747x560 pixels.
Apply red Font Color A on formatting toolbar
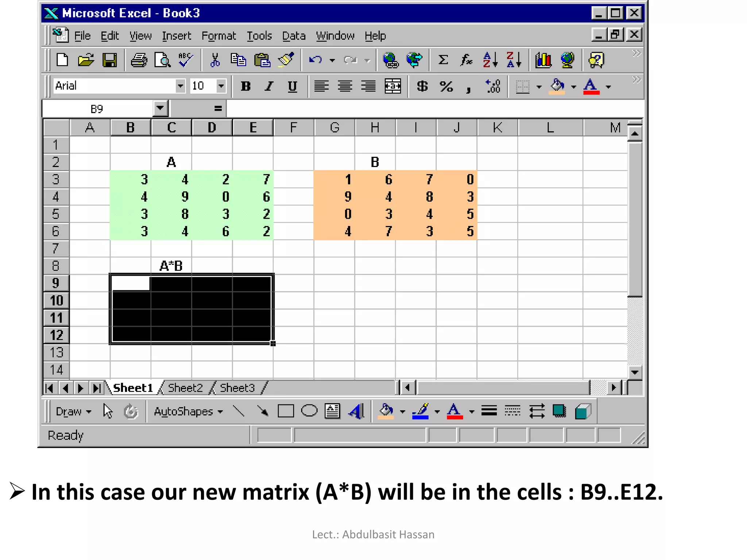[x=591, y=87]
